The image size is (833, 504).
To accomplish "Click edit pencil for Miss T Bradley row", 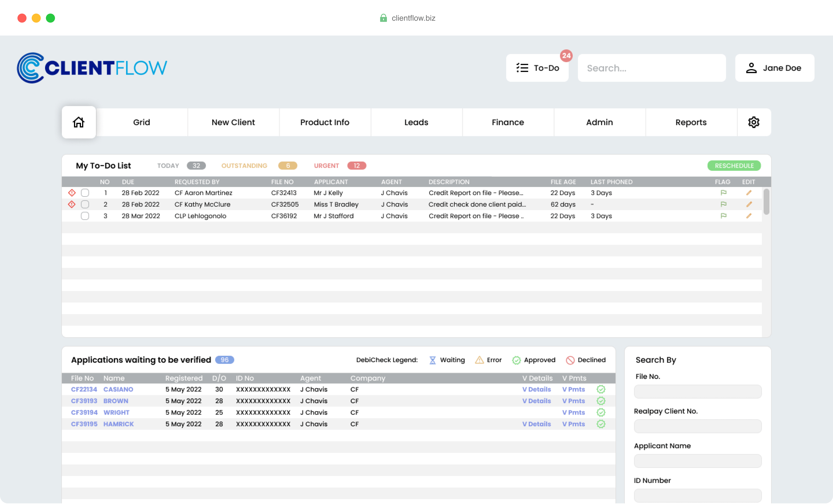I will click(x=749, y=204).
